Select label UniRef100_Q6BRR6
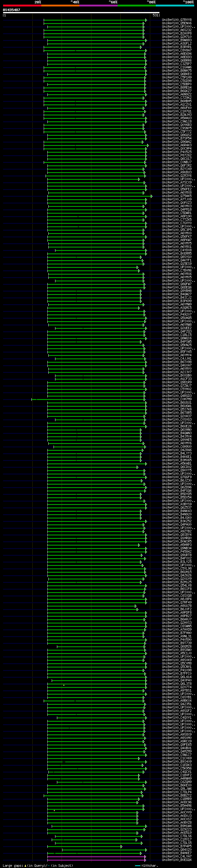197x868 pixels. 176,61
